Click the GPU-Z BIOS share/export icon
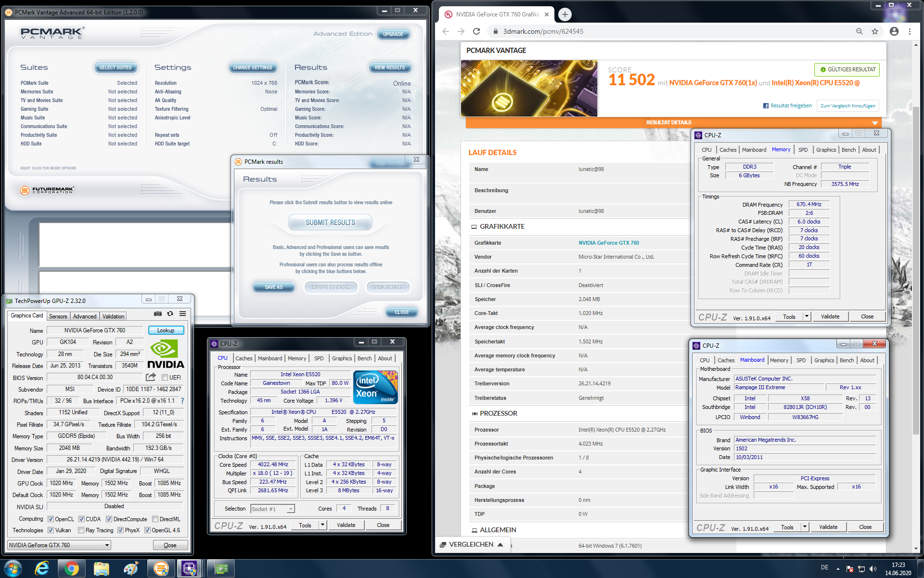 point(151,377)
